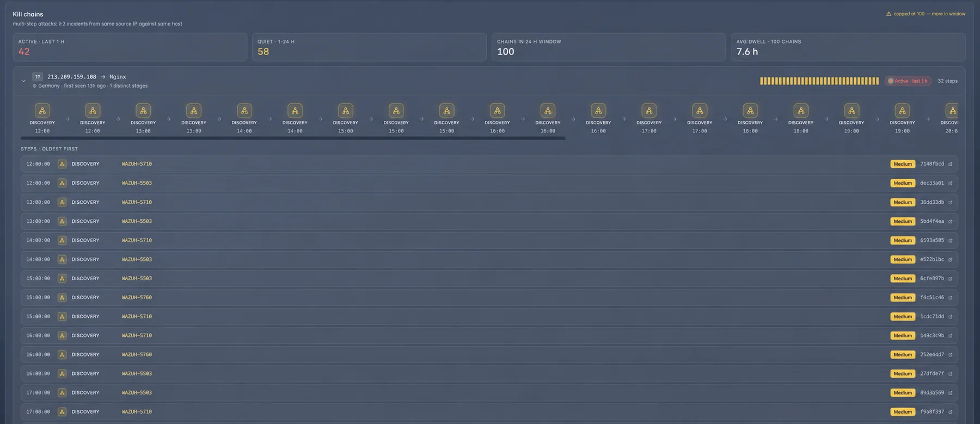Open external link for incident 6593a505
The image size is (980, 424).
[x=950, y=240]
